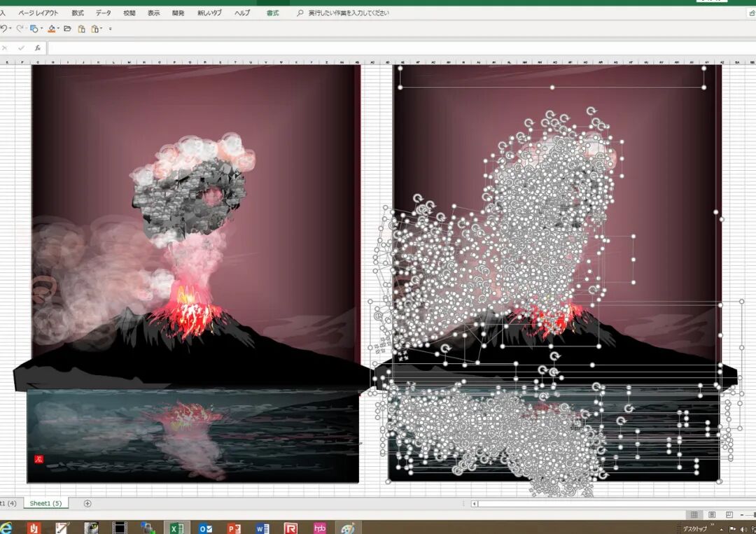756x534 pixels.
Task: Click the scroll-left arrow of horizontal scrollbar
Action: 475,504
